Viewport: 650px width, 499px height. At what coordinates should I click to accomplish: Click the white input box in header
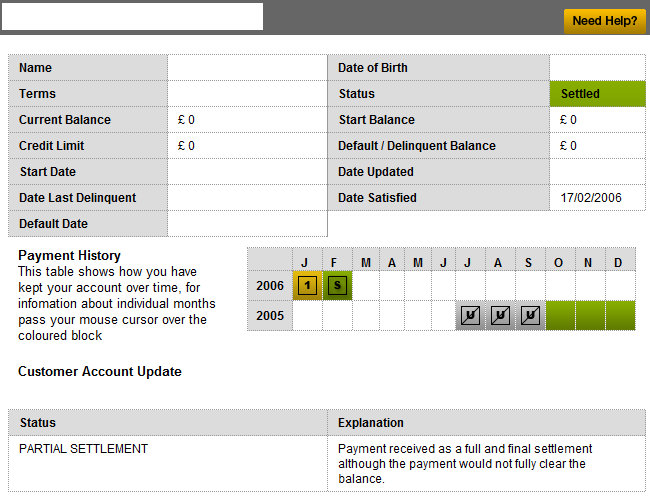tap(132, 17)
